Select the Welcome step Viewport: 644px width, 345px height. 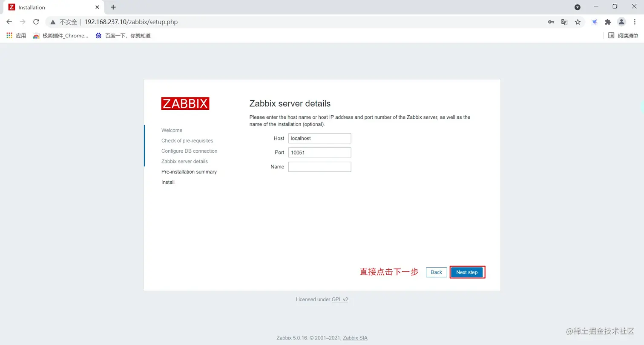click(x=172, y=130)
